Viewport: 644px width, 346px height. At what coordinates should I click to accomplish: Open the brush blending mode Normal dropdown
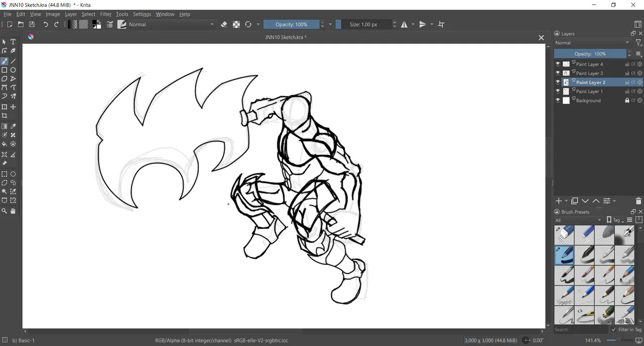point(171,24)
